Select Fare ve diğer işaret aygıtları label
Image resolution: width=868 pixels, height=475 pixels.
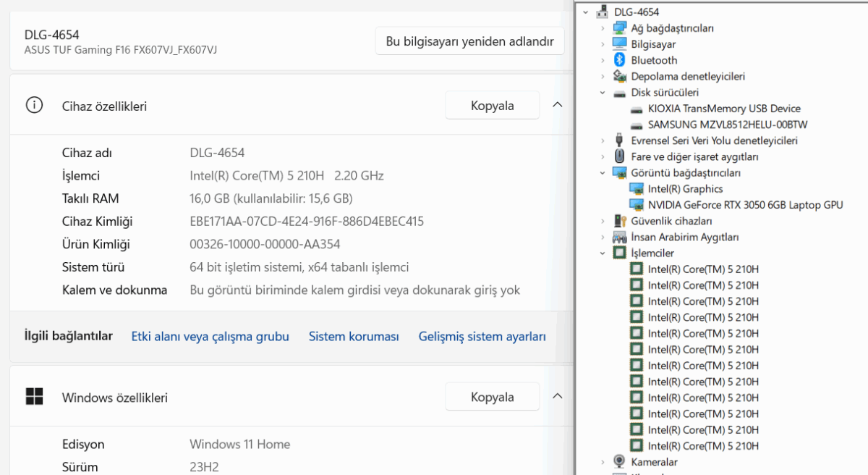point(694,156)
